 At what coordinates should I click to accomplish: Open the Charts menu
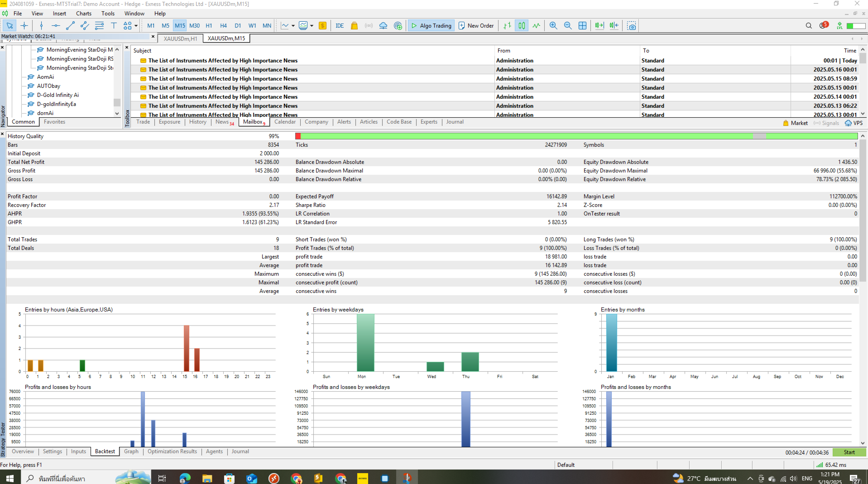point(84,14)
